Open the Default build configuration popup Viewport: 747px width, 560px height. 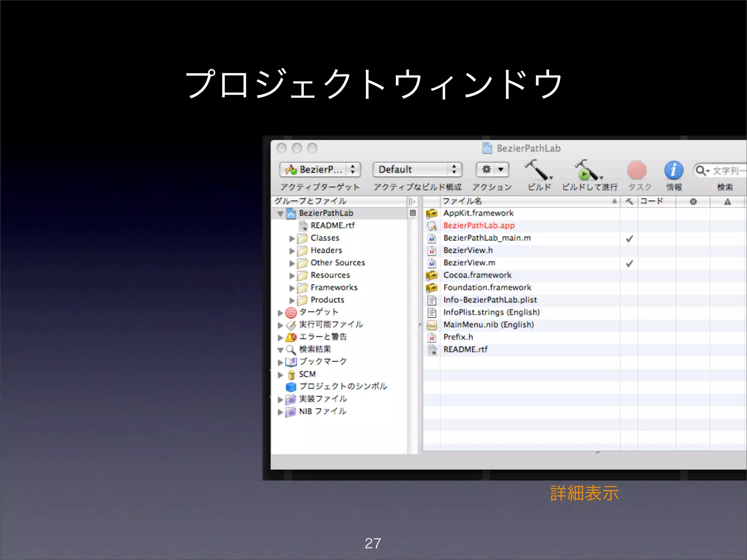417,170
